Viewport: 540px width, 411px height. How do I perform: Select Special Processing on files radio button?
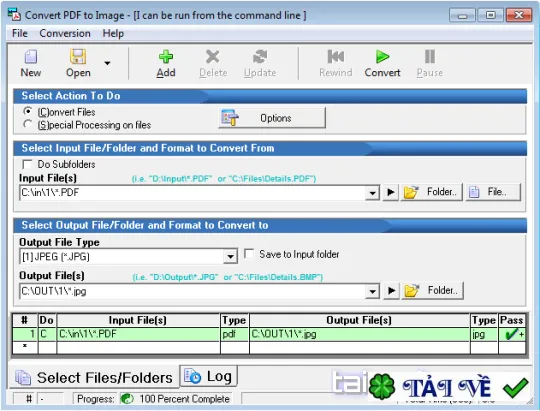pos(28,124)
